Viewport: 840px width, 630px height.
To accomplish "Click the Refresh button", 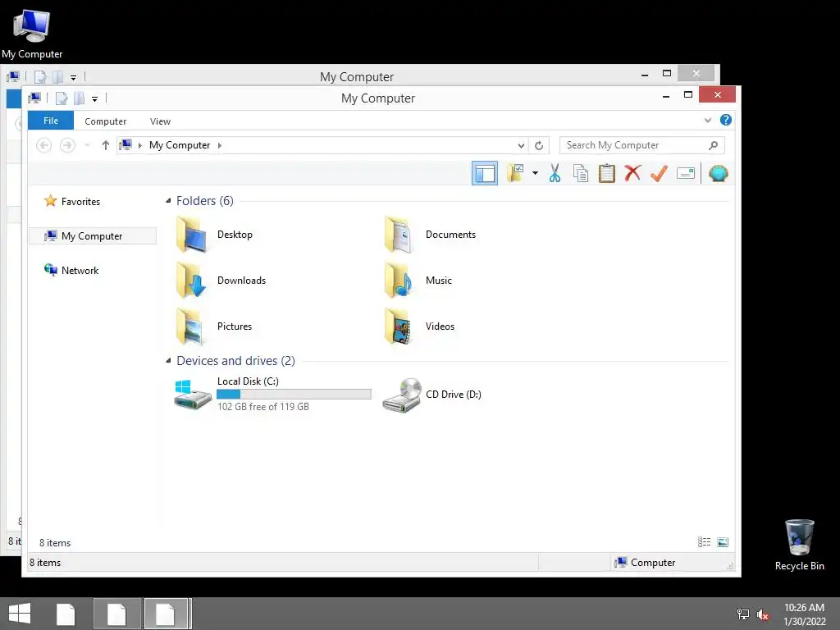I will click(539, 145).
